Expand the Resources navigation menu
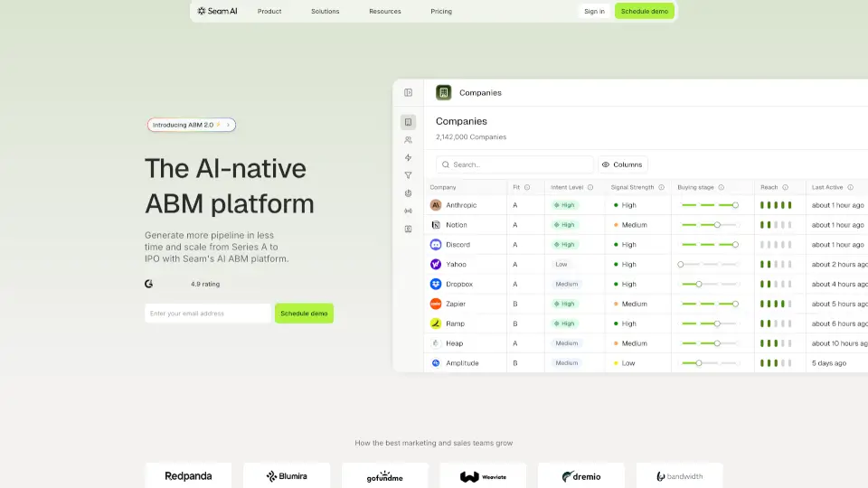868x488 pixels. 385,12
